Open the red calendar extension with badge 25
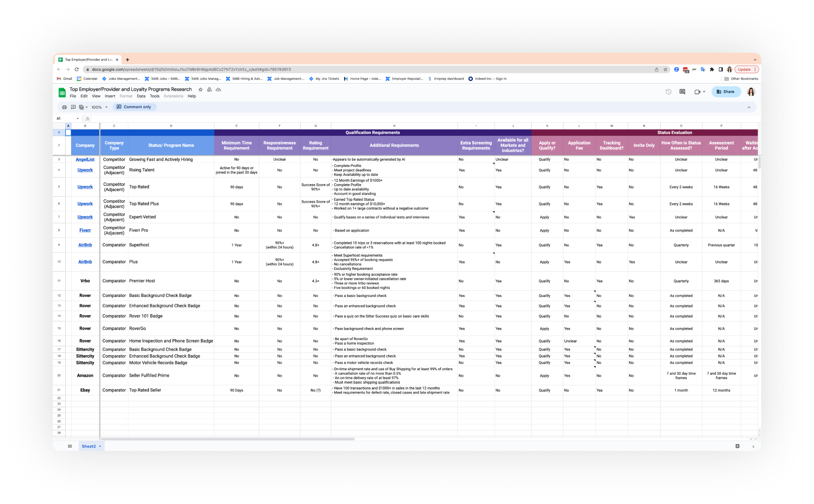The width and height of the screenshot is (814, 504). click(x=686, y=70)
